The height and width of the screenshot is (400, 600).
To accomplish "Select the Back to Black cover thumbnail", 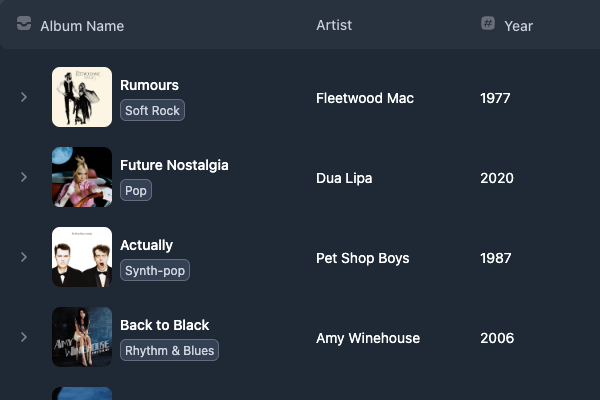I will (x=82, y=337).
